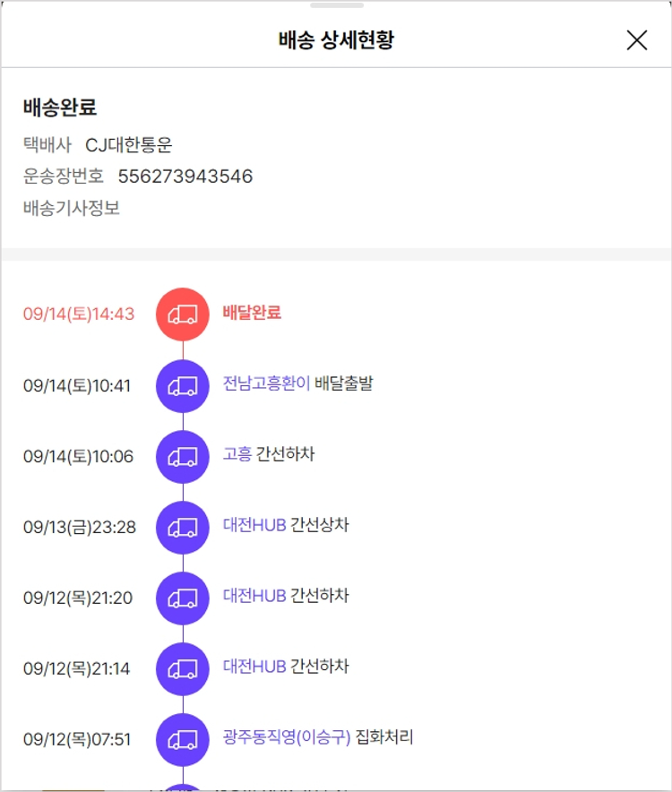This screenshot has width=672, height=792.
Task: Click the 배달완료 status text in timeline
Action: [252, 313]
